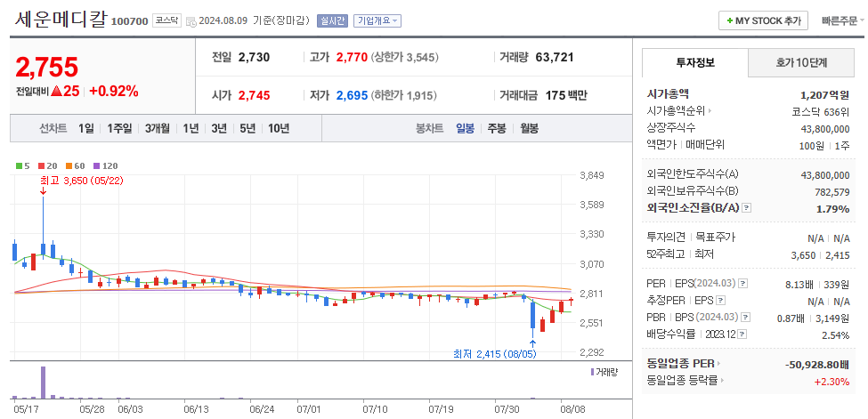Click the help icon beside 추정PER EPS
This screenshot has height=419, width=868.
click(x=720, y=301)
